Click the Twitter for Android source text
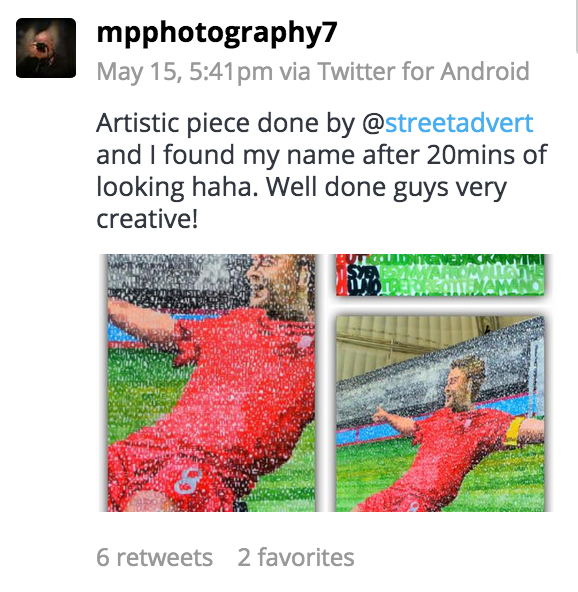Image resolution: width=578 pixels, height=592 pixels. click(423, 71)
